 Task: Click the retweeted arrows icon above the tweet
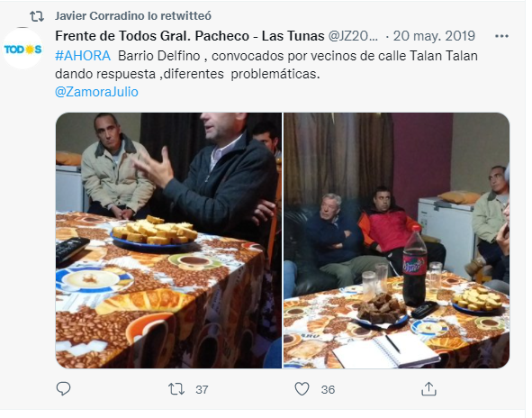37,16
